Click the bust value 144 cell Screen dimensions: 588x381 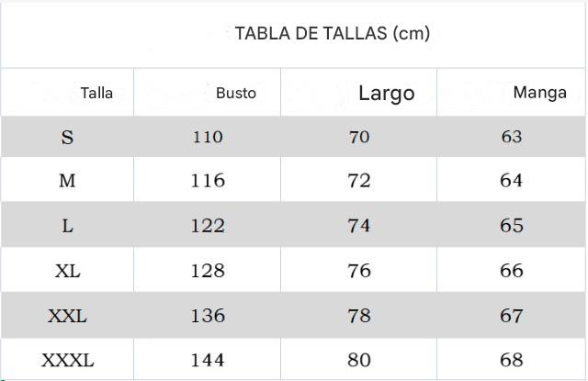point(208,360)
